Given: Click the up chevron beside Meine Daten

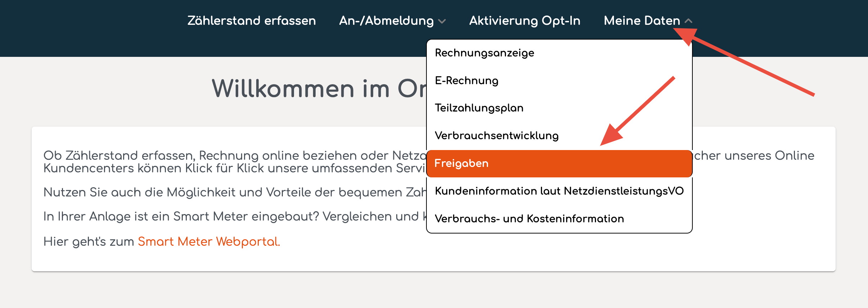Looking at the screenshot, I should pyautogui.click(x=688, y=21).
